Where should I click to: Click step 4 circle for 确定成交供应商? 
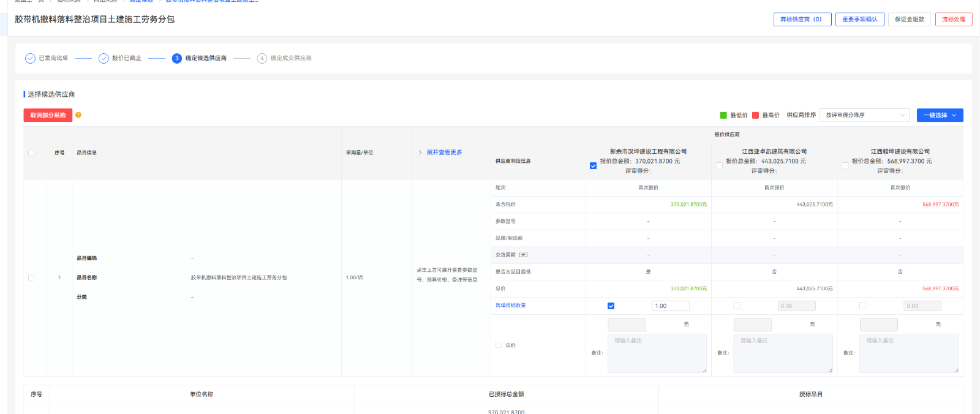[x=262, y=58]
